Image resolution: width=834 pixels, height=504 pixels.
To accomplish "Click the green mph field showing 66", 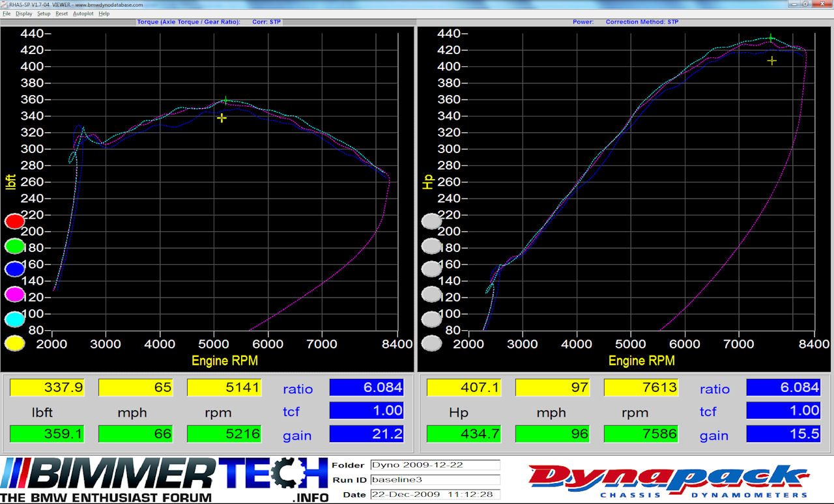I will pos(136,434).
